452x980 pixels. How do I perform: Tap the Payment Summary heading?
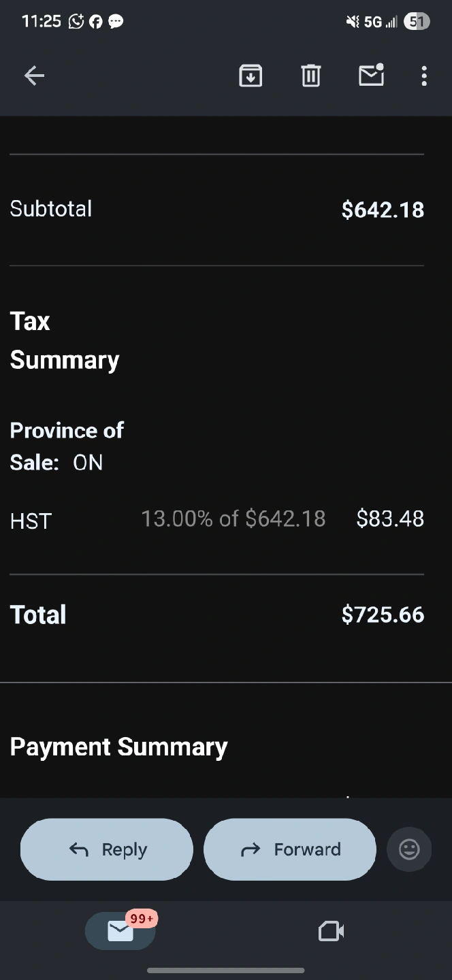(118, 747)
